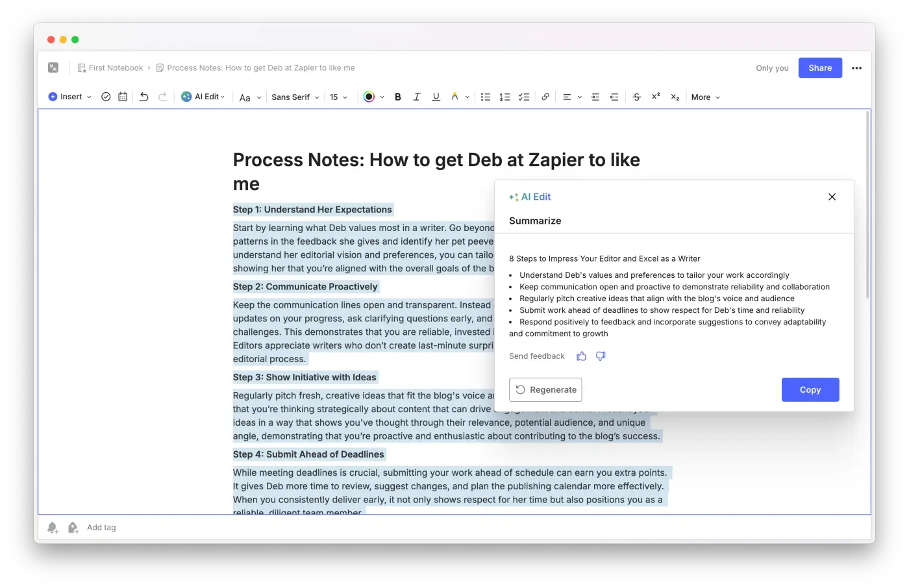This screenshot has width=909, height=588.
Task: Create a checklist
Action: click(x=524, y=97)
